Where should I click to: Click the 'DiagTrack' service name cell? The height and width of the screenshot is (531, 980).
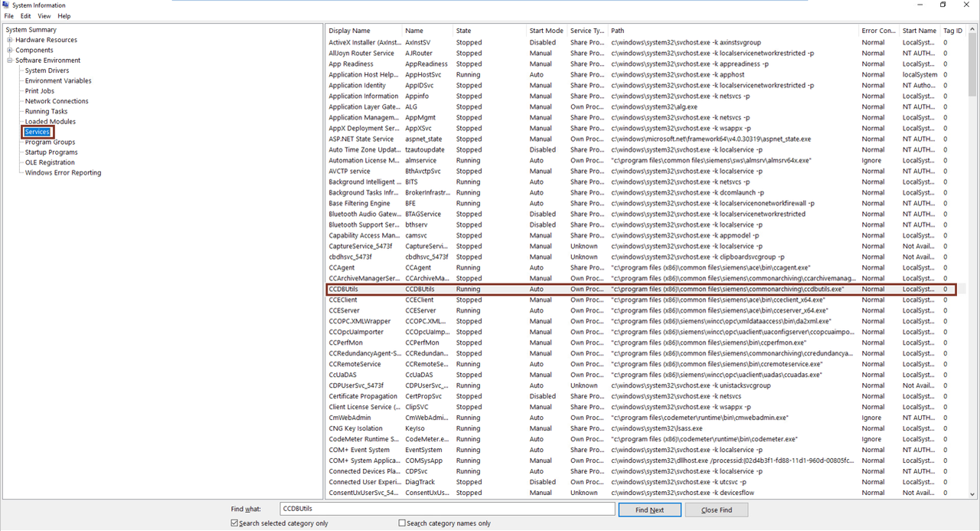420,483
